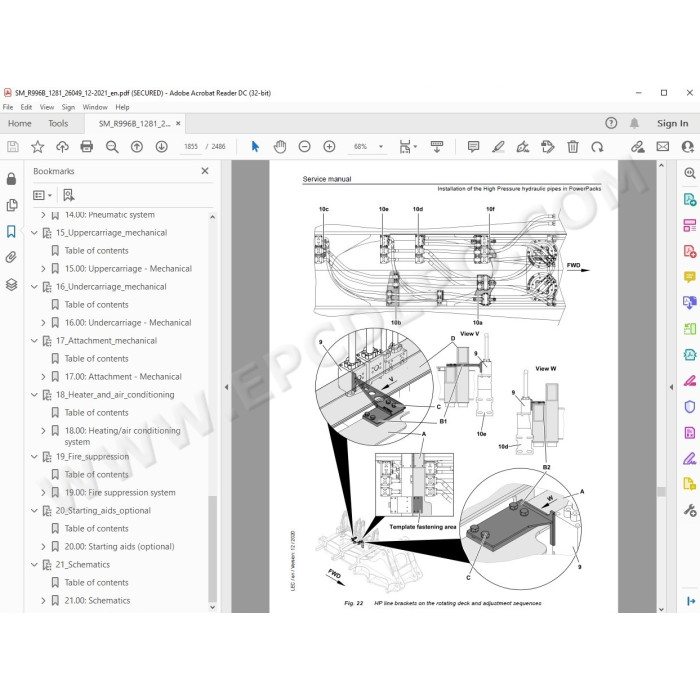
Task: Collapse 16_Undercarriage_mechanical bookmark
Action: point(34,287)
